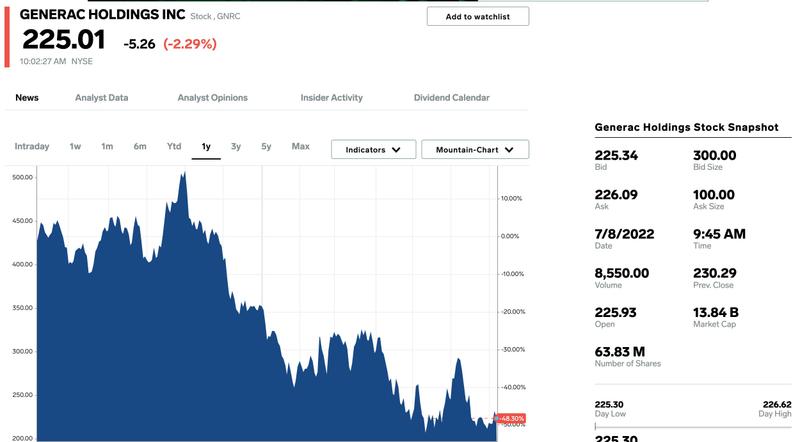Switch chart to 1m range
This screenshot has height=442, width=800.
[x=107, y=146]
